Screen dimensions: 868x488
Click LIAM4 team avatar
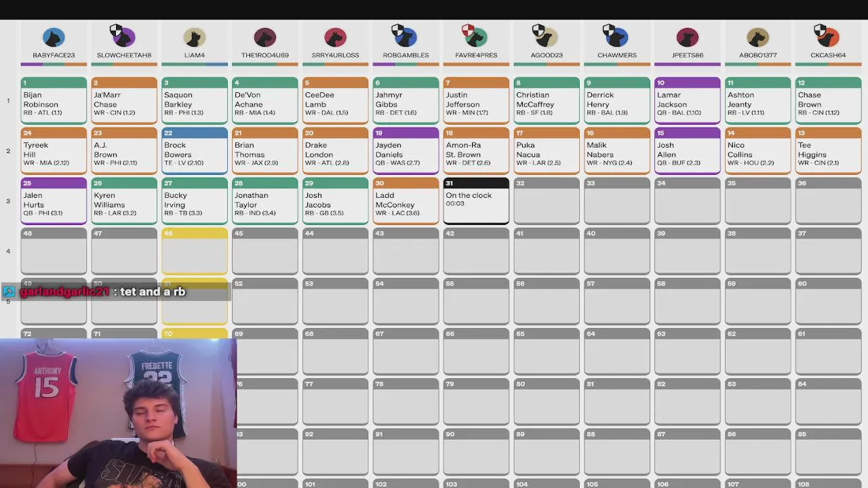(195, 38)
